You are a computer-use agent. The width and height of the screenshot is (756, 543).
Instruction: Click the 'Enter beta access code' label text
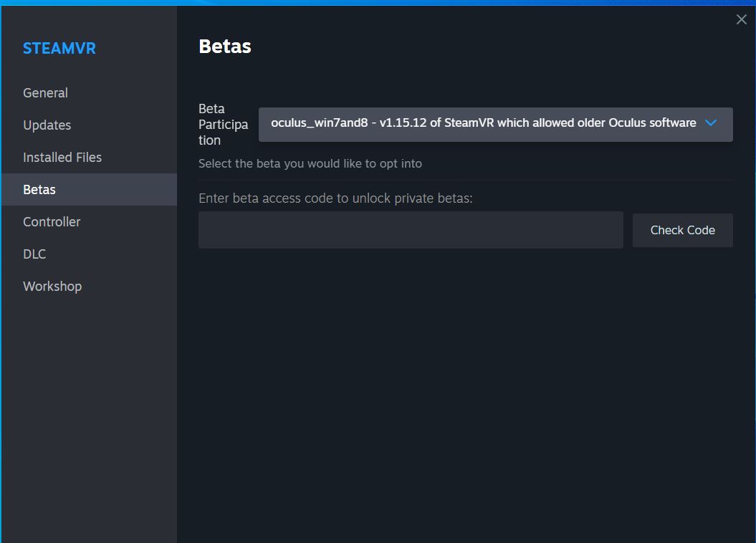(x=335, y=198)
